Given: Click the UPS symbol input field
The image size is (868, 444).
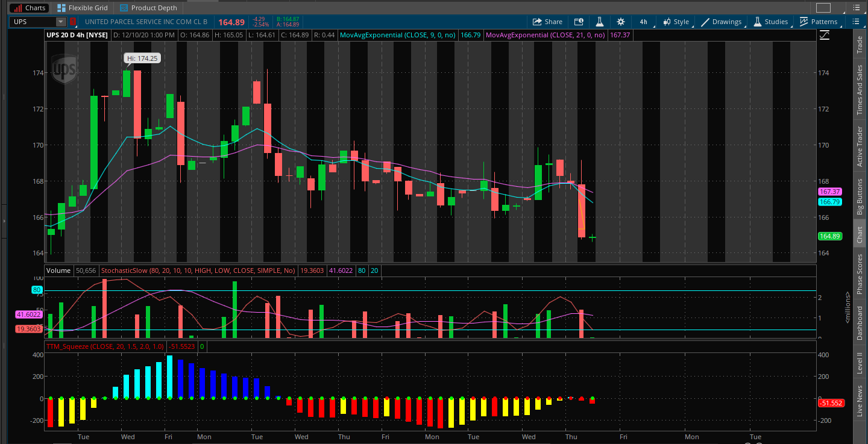Looking at the screenshot, I should click(33, 22).
